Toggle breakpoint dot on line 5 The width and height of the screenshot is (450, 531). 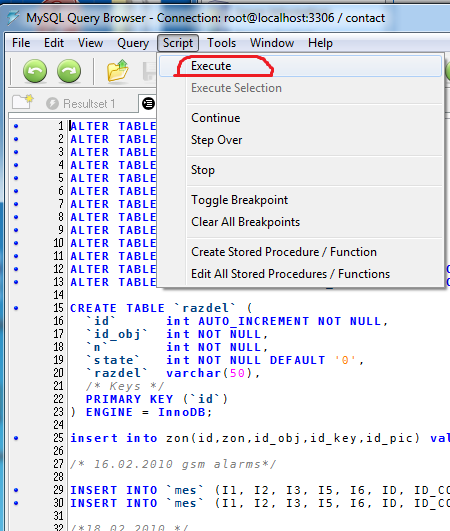click(x=16, y=178)
